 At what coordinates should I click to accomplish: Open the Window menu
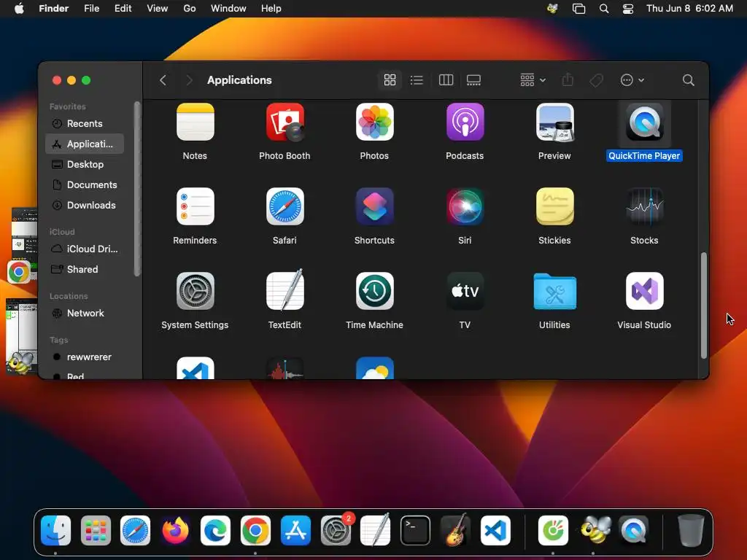click(x=228, y=9)
